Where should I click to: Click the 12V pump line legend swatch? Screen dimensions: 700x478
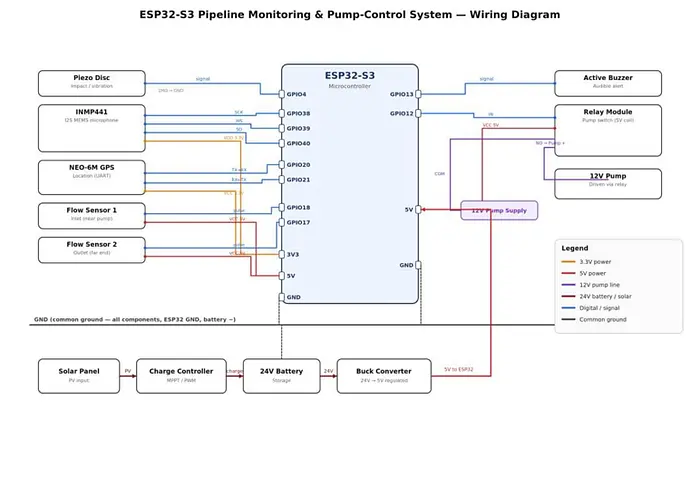click(568, 285)
